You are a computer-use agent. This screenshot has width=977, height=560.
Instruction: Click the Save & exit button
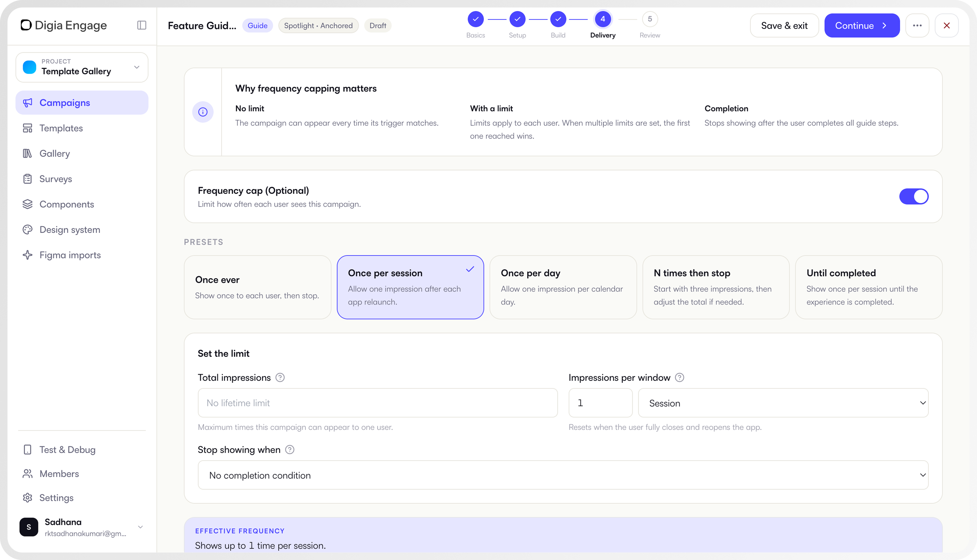(x=784, y=25)
